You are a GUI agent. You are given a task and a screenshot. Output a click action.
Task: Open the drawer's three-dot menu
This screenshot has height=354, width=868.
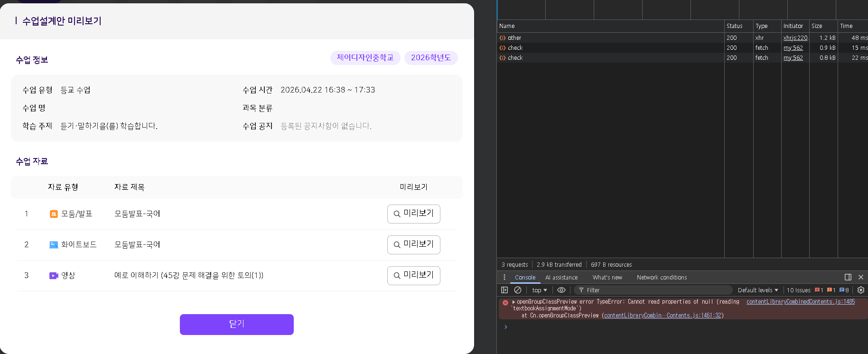pos(504,277)
